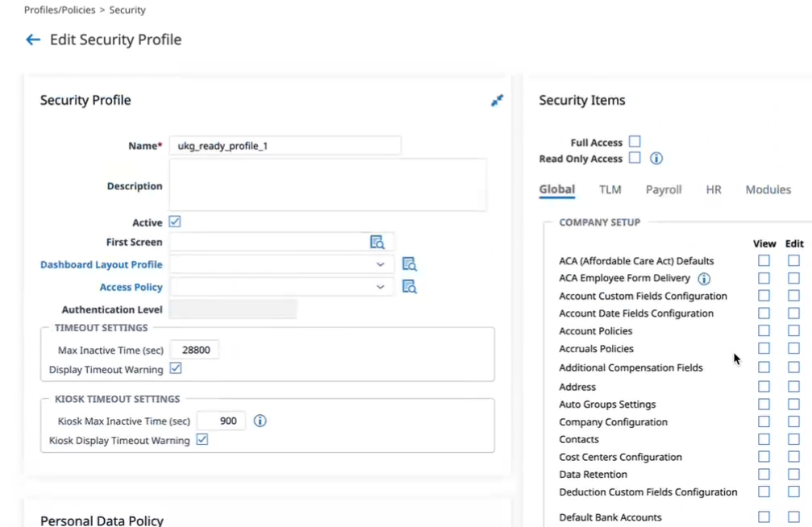The height and width of the screenshot is (527, 812).
Task: Toggle Kiosk Display Timeout Warning checkbox
Action: pyautogui.click(x=202, y=439)
